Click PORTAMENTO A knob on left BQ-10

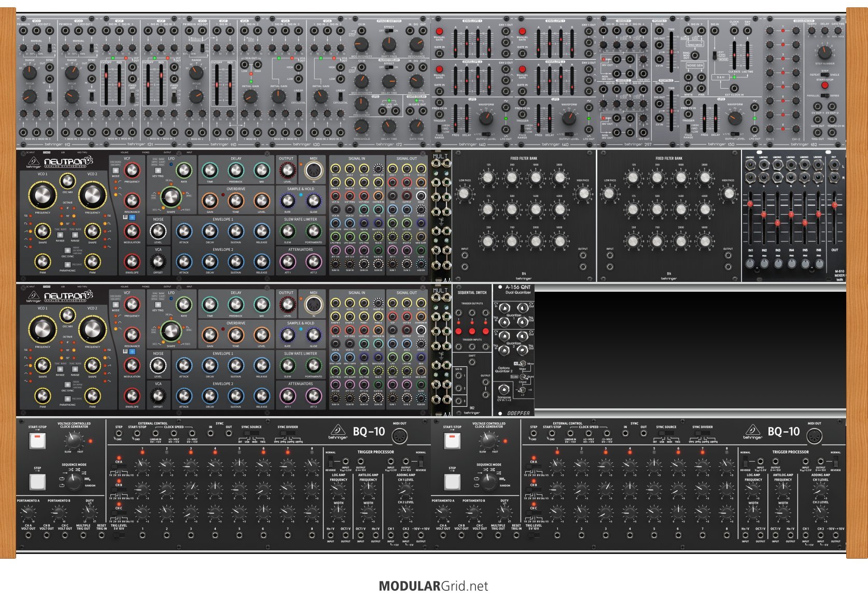coord(28,513)
